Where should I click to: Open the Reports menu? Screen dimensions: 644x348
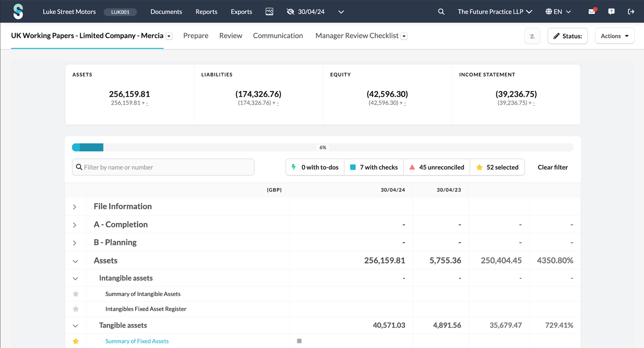coord(206,12)
